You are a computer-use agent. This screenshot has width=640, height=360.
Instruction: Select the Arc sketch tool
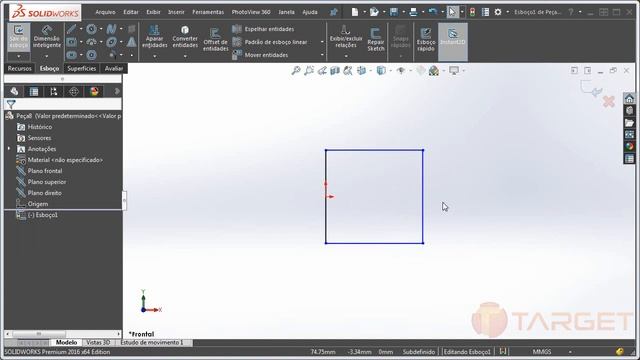tap(91, 42)
